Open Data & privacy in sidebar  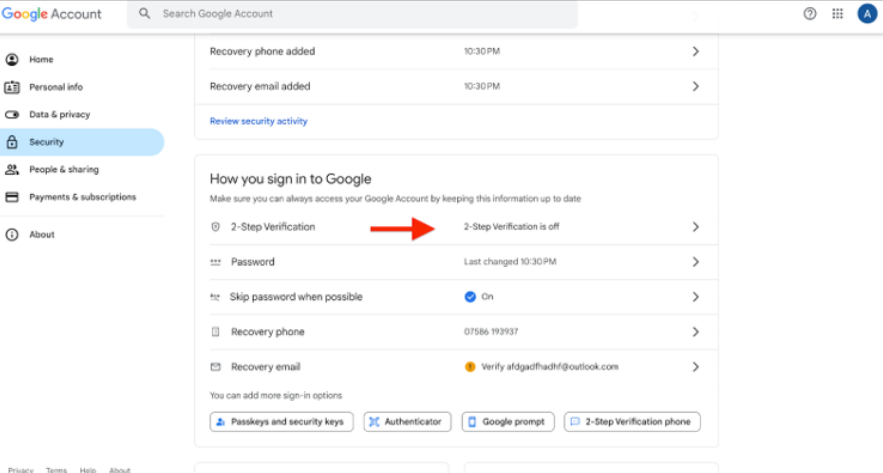point(59,115)
